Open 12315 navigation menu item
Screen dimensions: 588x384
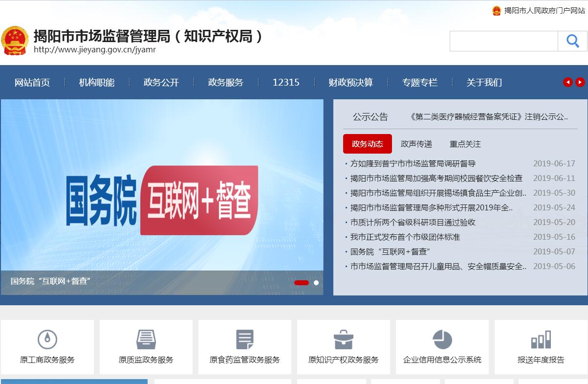pyautogui.click(x=286, y=82)
